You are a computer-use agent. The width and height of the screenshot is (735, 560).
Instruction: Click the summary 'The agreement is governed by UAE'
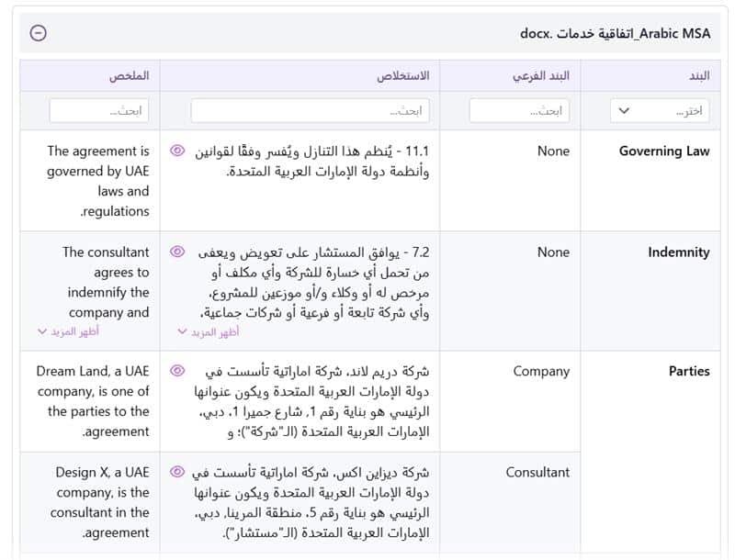click(98, 181)
